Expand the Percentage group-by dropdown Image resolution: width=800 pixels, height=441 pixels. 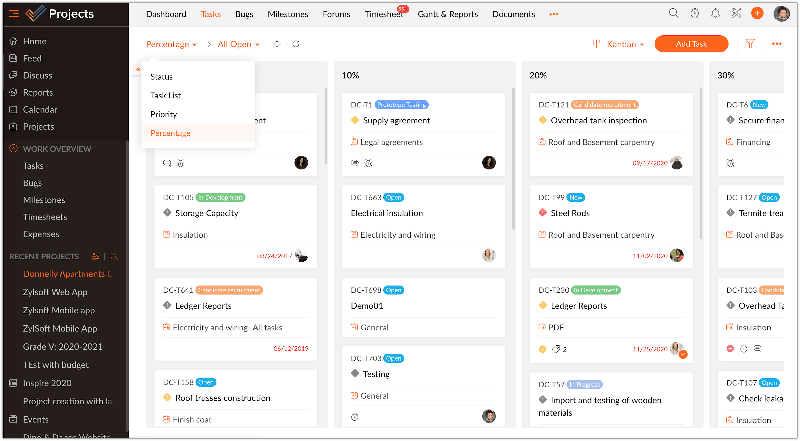pos(171,44)
